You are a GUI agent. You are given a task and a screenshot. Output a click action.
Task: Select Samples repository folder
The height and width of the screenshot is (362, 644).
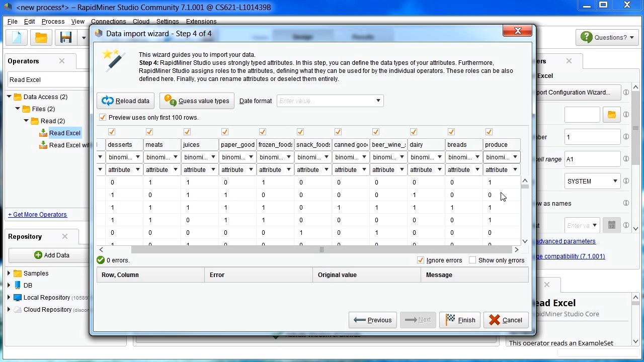[36, 274]
